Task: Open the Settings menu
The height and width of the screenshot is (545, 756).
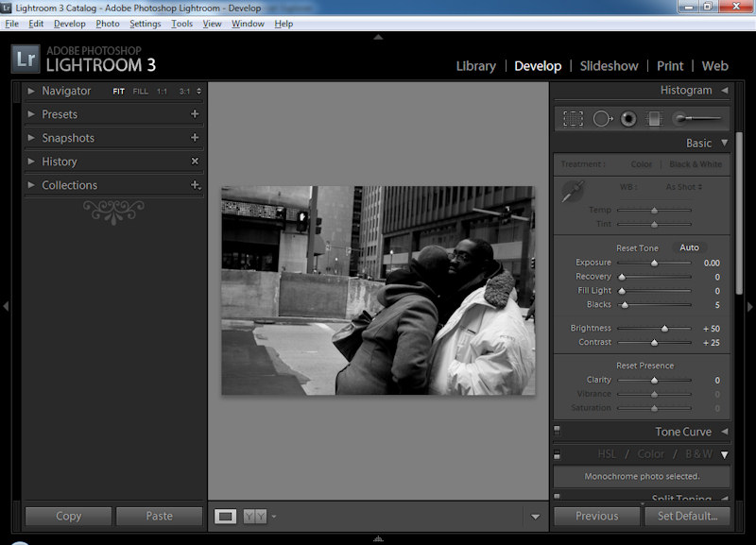Action: [x=146, y=24]
